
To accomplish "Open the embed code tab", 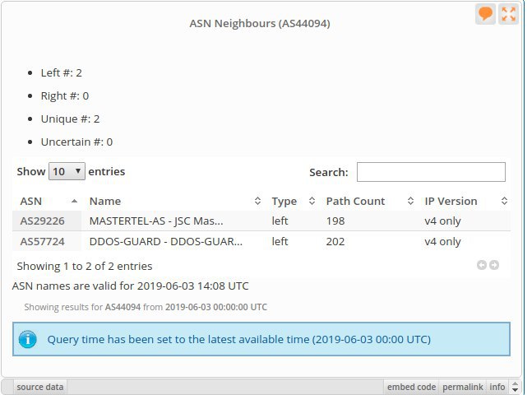I will (x=411, y=387).
